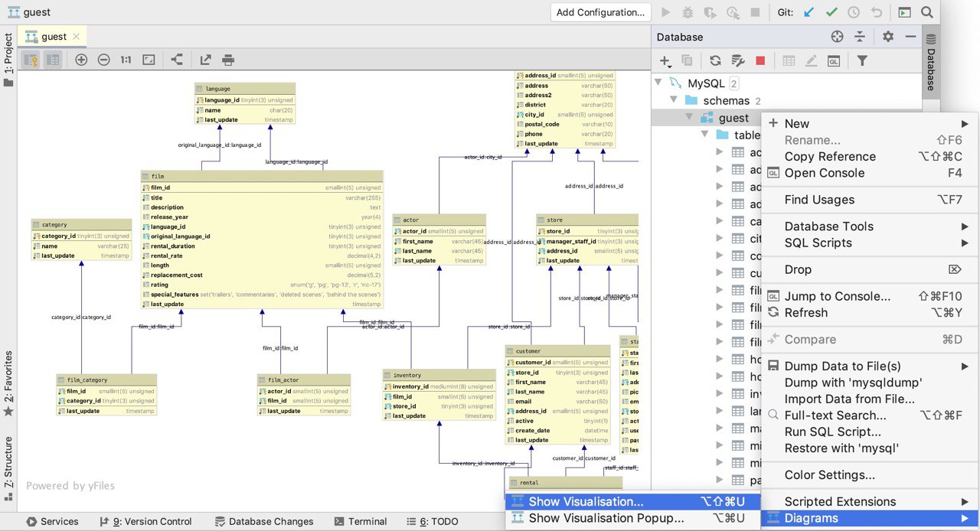Click Git update project arrow
The height and width of the screenshot is (531, 980).
[x=809, y=12]
